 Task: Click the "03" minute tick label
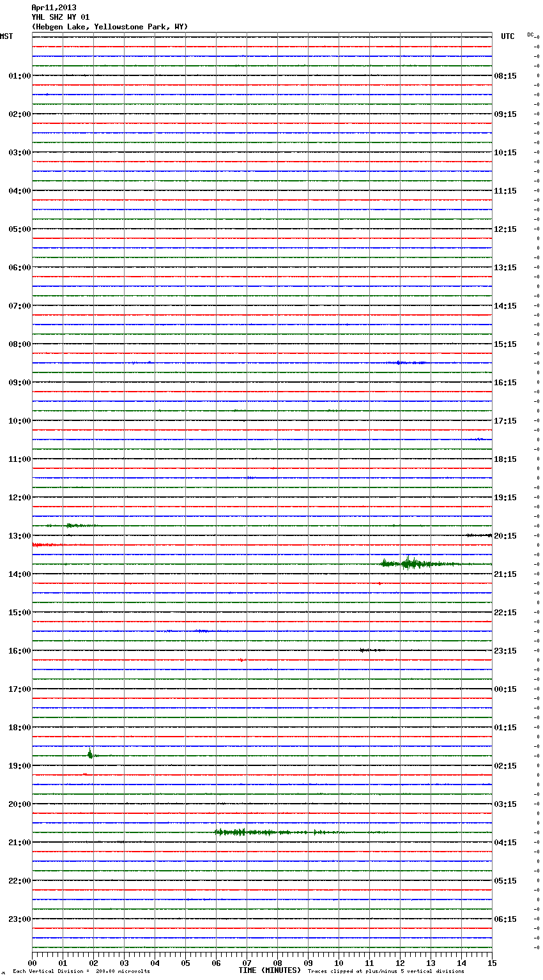coord(124,963)
